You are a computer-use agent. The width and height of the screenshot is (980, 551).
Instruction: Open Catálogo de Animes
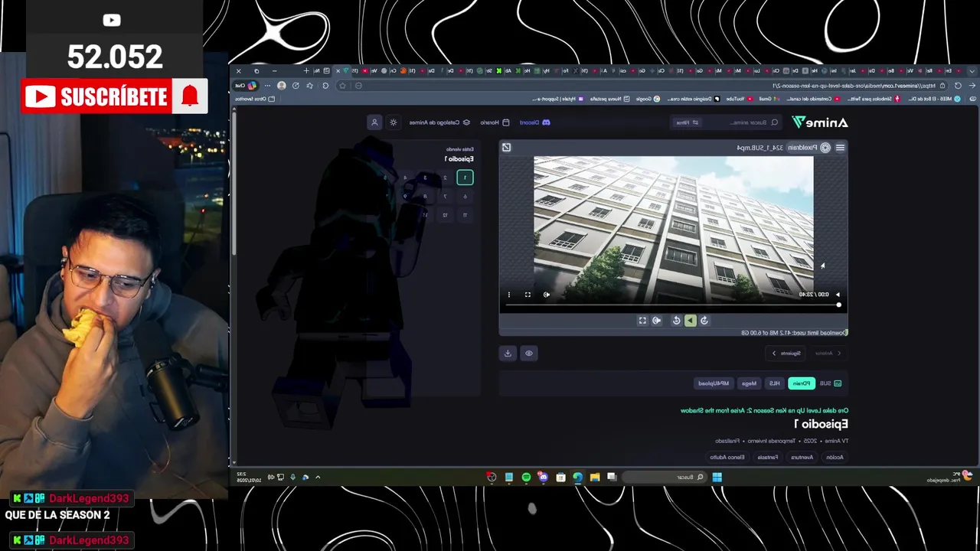click(x=439, y=122)
